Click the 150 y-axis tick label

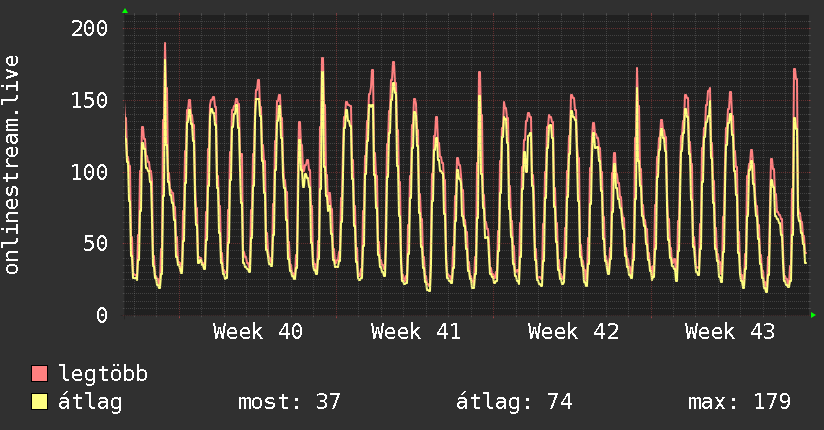coord(89,100)
